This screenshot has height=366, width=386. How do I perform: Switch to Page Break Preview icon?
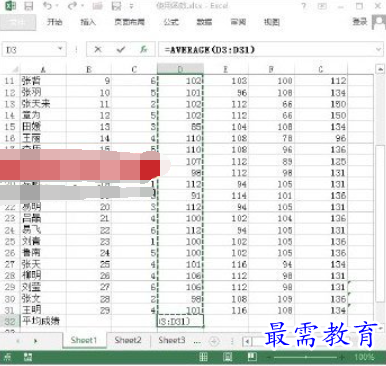tap(252, 357)
